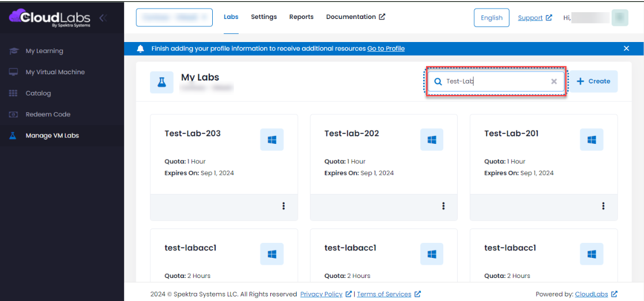Change language with English button
644x301 pixels.
(x=492, y=18)
